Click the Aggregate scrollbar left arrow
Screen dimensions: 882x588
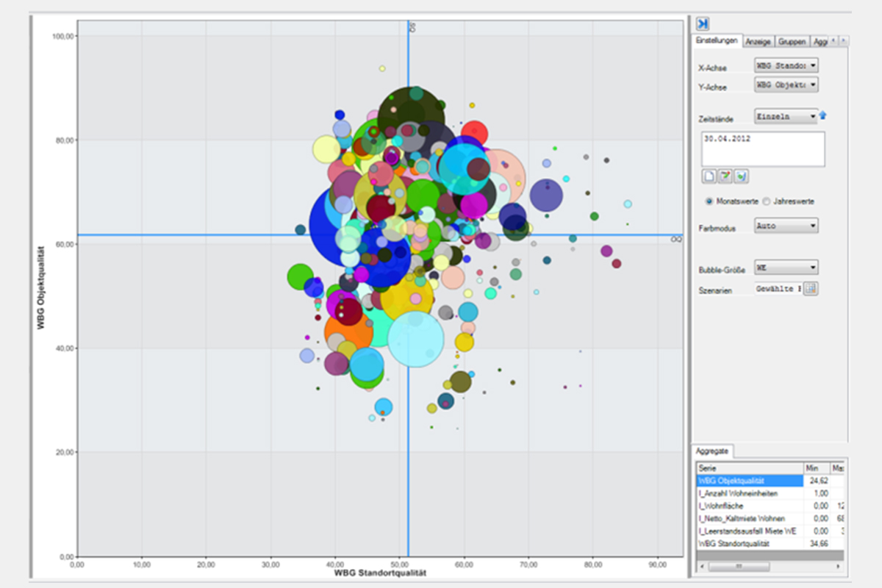click(x=701, y=567)
